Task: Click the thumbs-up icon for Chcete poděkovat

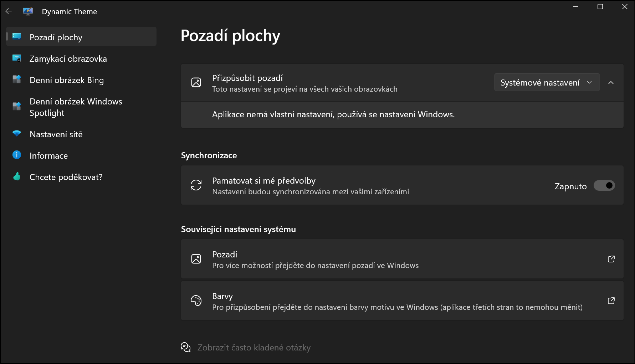Action: click(17, 176)
